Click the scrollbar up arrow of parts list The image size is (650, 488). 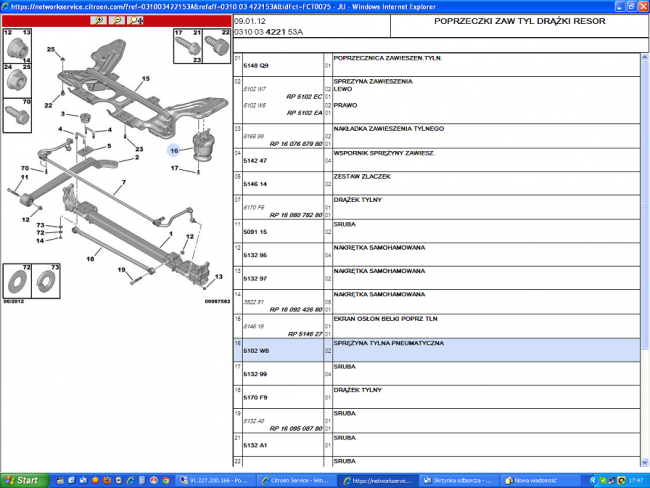pos(645,58)
